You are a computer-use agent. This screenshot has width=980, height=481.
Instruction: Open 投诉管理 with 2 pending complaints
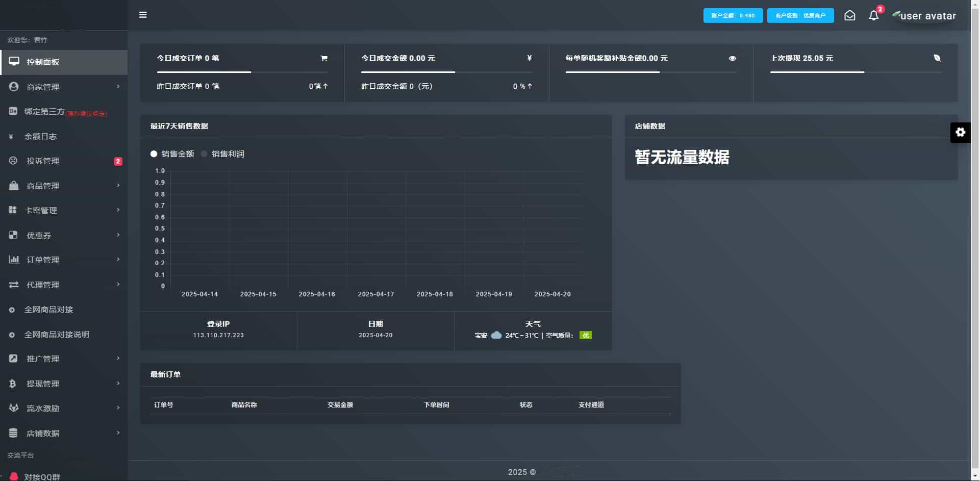point(42,161)
